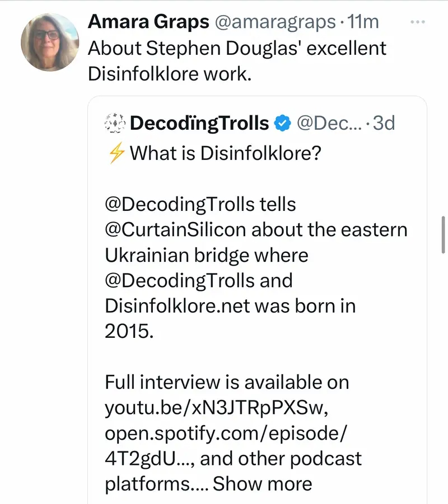
Task: Click the blue verified badge
Action: (284, 123)
